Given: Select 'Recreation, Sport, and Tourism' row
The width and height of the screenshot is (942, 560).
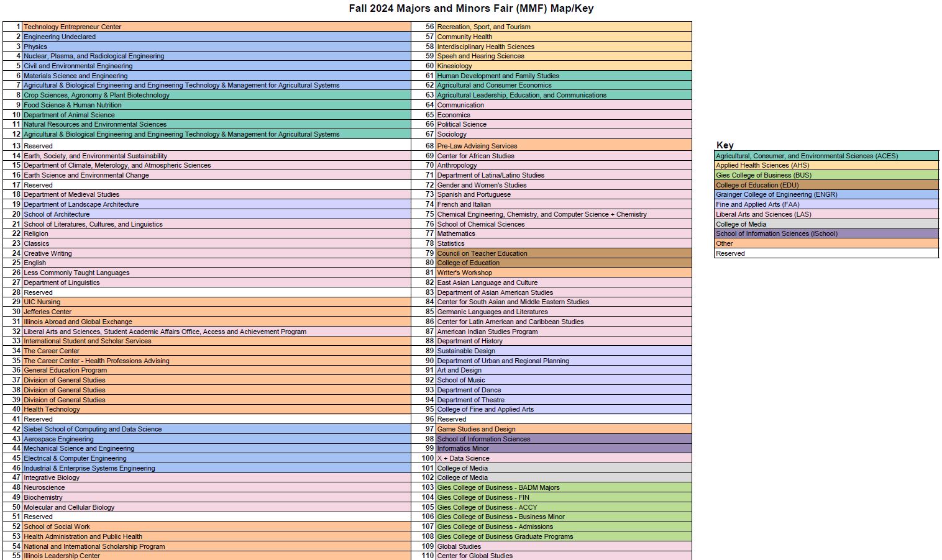Looking at the screenshot, I should click(x=564, y=27).
